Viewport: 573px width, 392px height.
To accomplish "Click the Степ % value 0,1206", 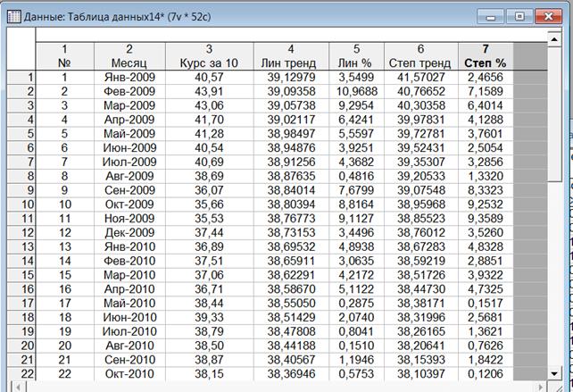I will tap(486, 374).
